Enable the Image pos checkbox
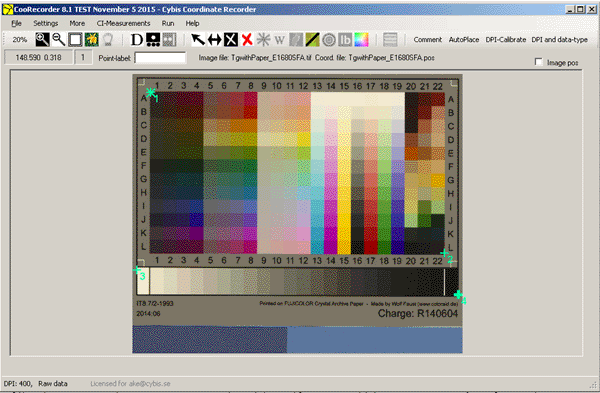Image resolution: width=600 pixels, height=393 pixels. click(538, 62)
